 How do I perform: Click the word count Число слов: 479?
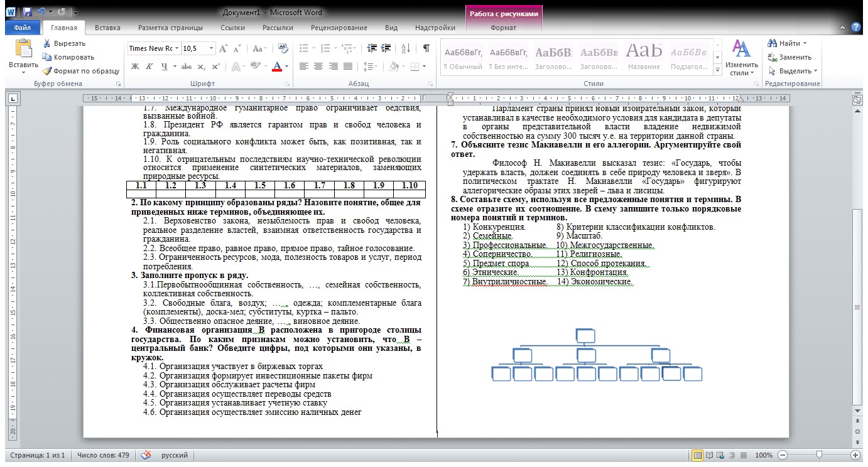(x=103, y=455)
